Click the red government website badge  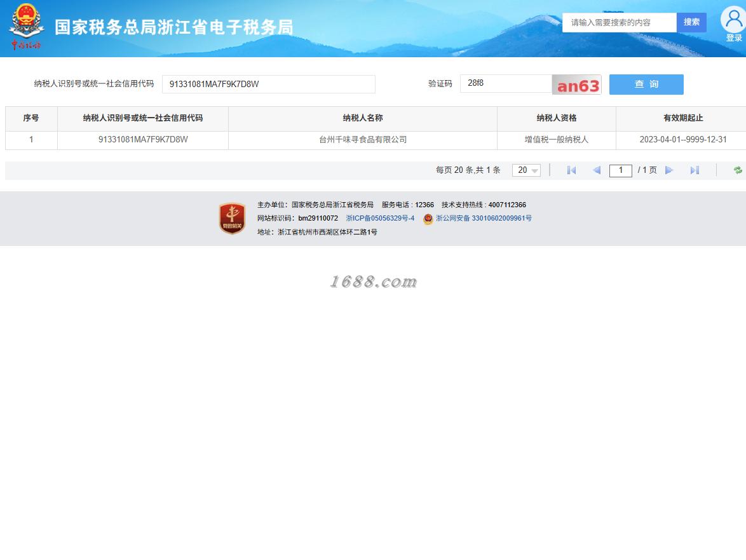[232, 219]
